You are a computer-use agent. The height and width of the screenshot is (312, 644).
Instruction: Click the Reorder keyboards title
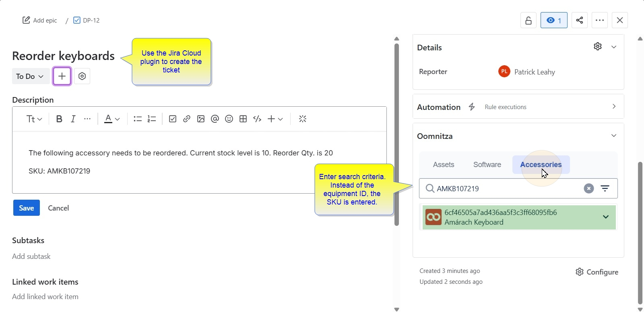[63, 56]
